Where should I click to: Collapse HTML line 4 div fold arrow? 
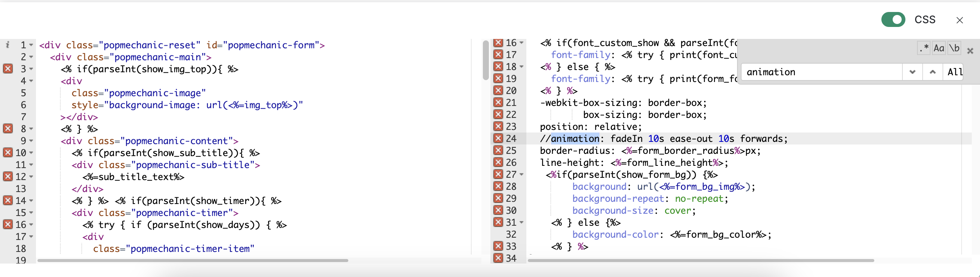point(31,81)
